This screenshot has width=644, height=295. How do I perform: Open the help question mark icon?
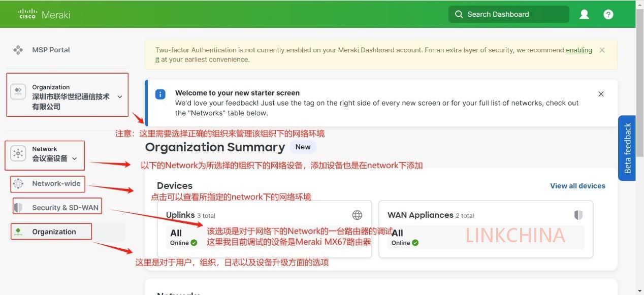(608, 14)
